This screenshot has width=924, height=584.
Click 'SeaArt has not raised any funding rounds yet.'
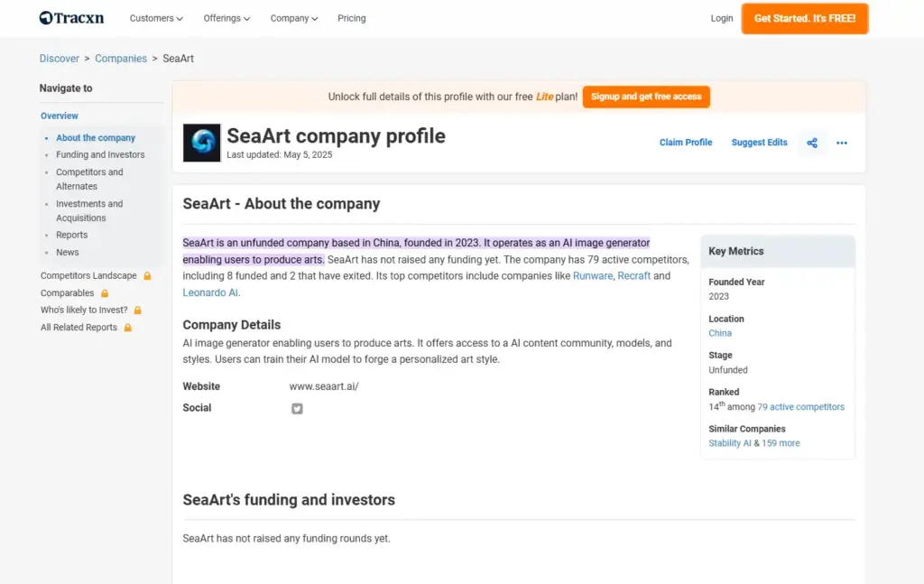[286, 539]
